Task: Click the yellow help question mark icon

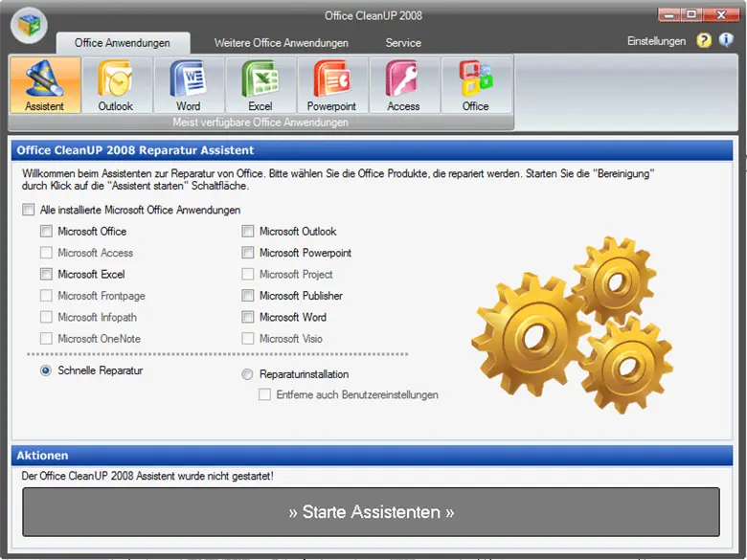Action: 704,41
